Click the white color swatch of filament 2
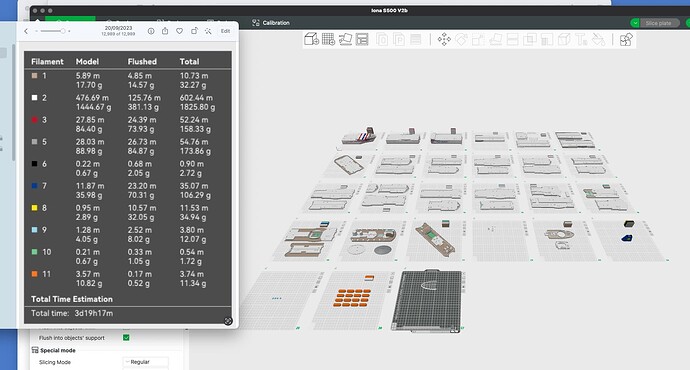The image size is (690, 370). [34, 98]
